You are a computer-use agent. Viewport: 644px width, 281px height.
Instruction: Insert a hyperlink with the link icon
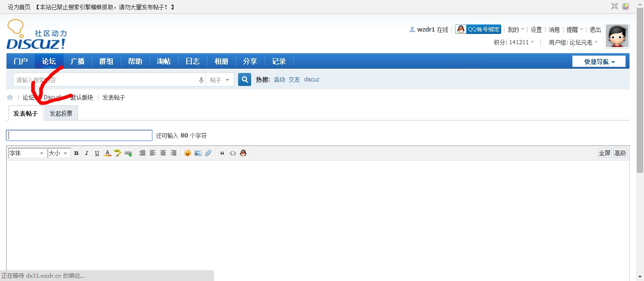tap(128, 153)
